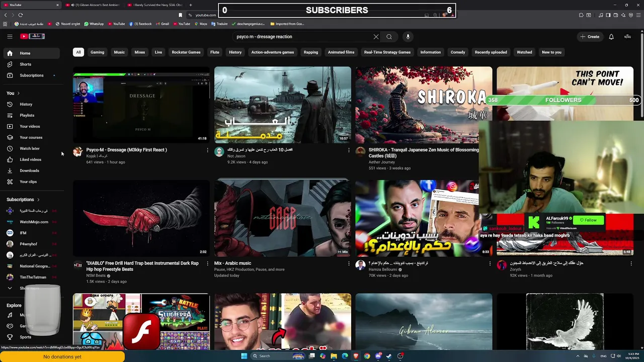Click the magnifier search button
This screenshot has width=644, height=362.
point(389,37)
